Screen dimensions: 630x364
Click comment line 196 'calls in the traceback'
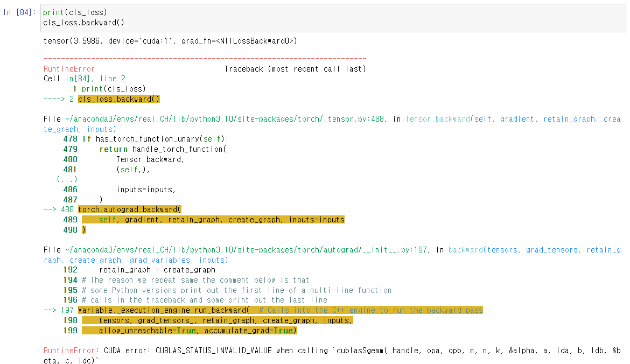[x=195, y=300]
